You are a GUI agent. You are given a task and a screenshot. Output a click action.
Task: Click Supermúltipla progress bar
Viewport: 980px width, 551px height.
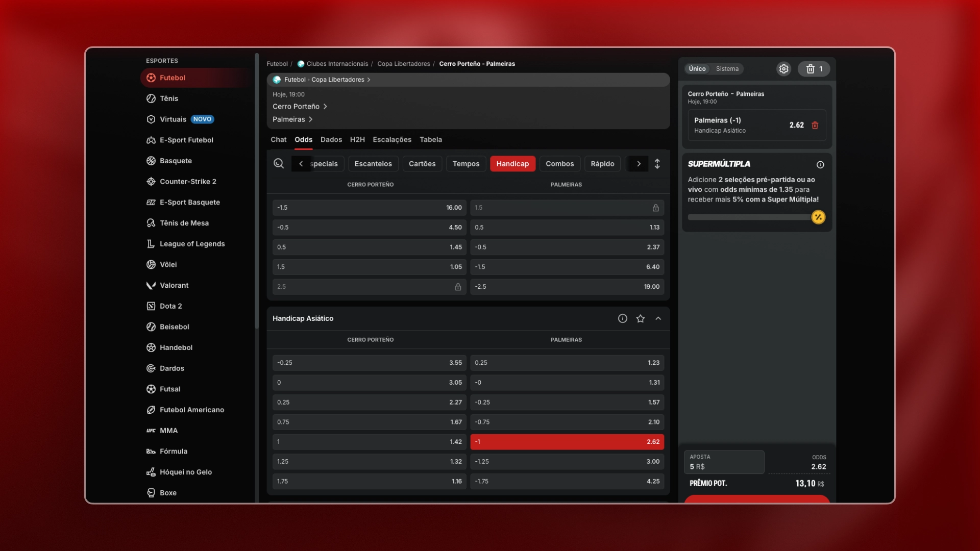click(x=749, y=217)
